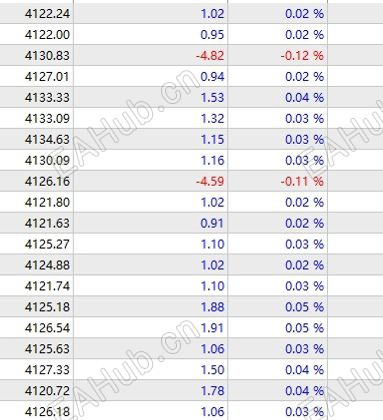
Task: Select the 4126.16 price cell
Action: 47,181
